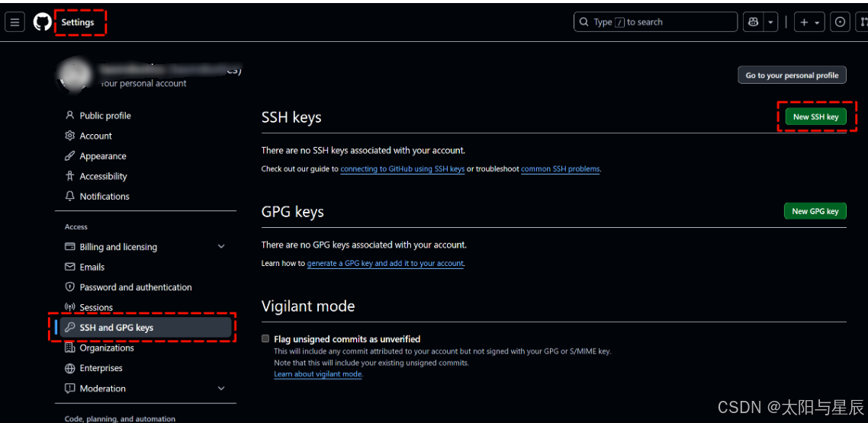Enable Flag unsigned commits as unverified
Viewport: 868px width, 423px height.
coord(265,339)
